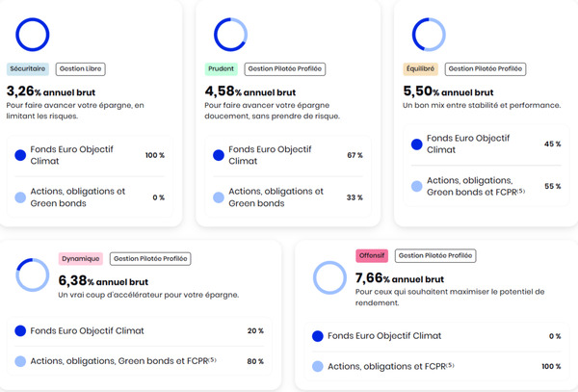Select the Dynamique pink label tag
This screenshot has height=392, width=578.
[81, 259]
